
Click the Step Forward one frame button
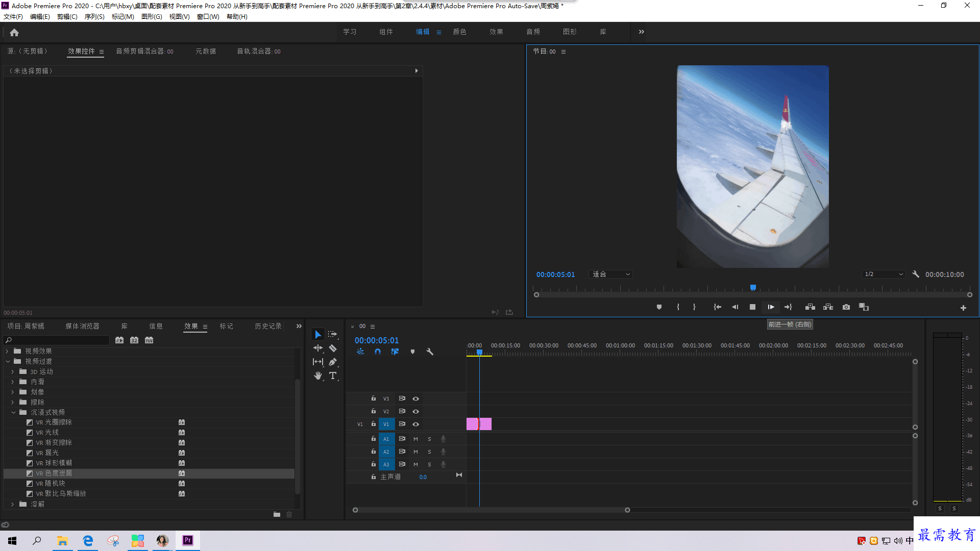(771, 307)
